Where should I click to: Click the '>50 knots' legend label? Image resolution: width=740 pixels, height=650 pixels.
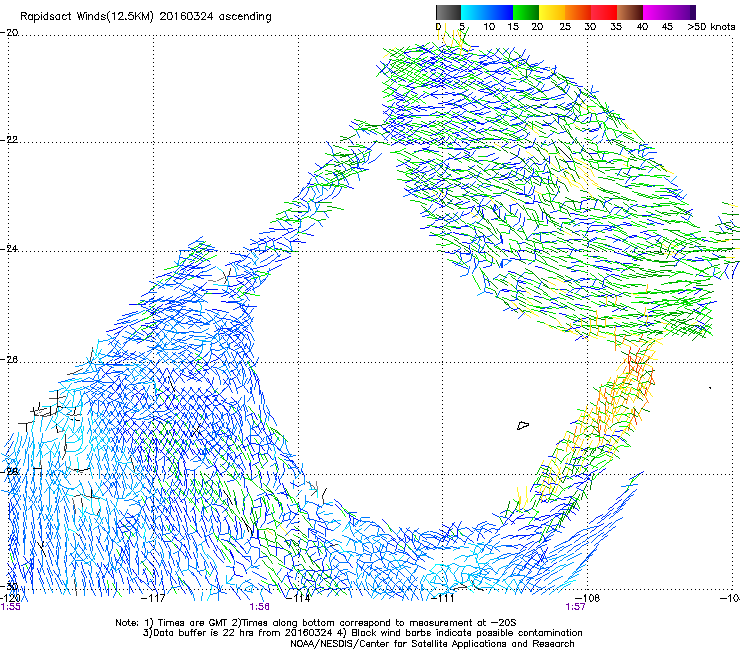[x=711, y=27]
